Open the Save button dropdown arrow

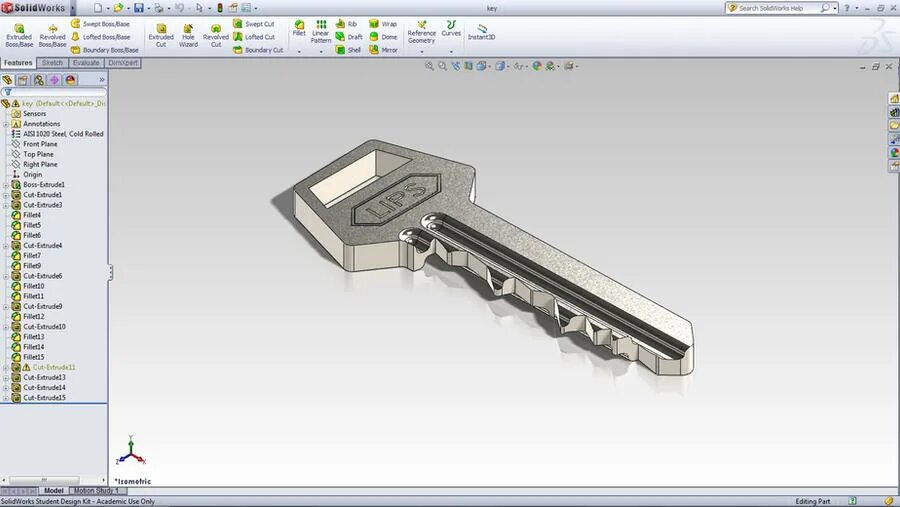coord(148,9)
